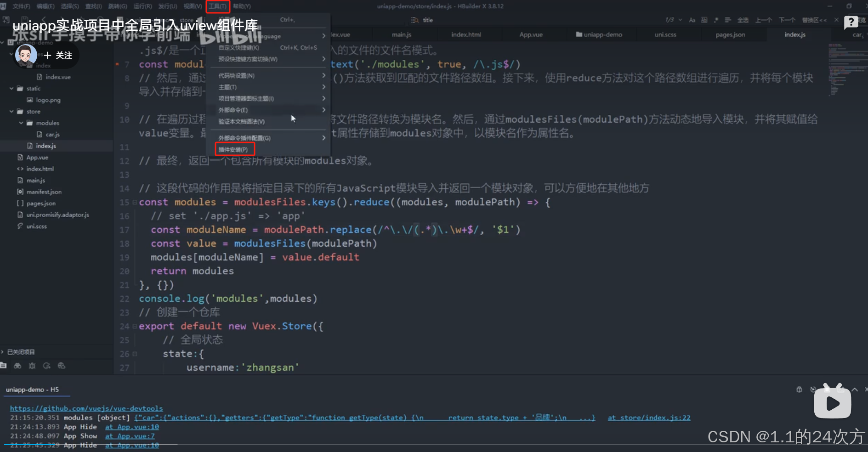Screen dimensions: 868x452
Task: Switch to the uniapp-demo editor tab
Action: pyautogui.click(x=599, y=34)
